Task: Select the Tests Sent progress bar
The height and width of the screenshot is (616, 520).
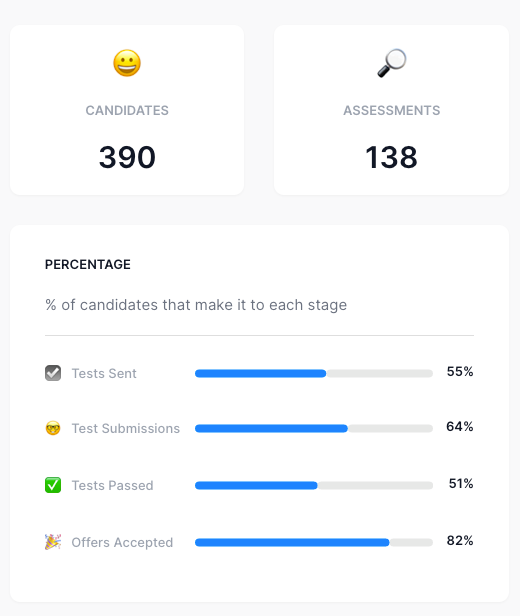Action: point(314,373)
